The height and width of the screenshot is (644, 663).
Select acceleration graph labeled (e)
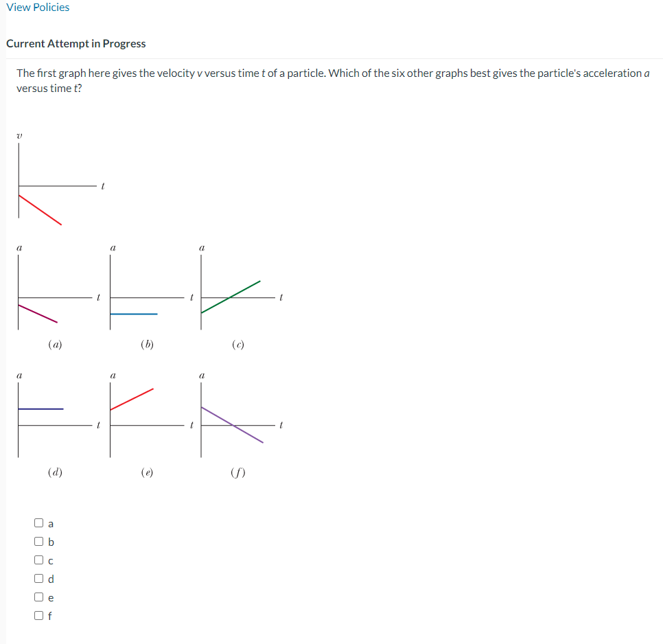pos(148,419)
